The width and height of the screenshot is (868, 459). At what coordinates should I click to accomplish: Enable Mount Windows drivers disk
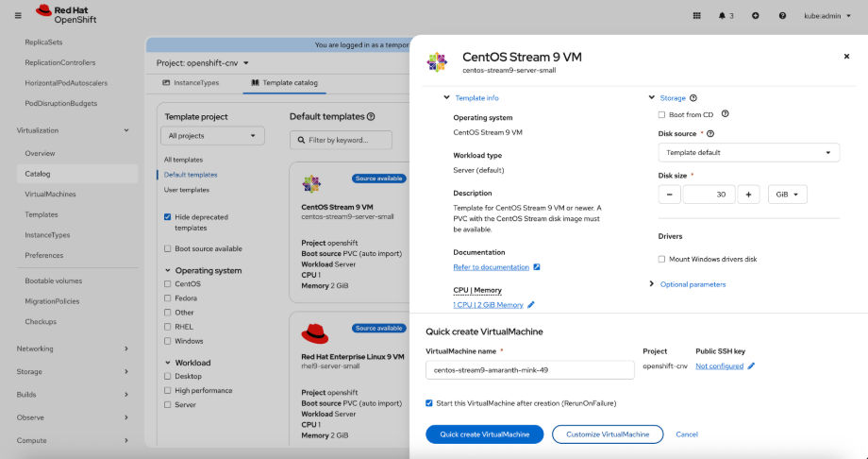[661, 259]
